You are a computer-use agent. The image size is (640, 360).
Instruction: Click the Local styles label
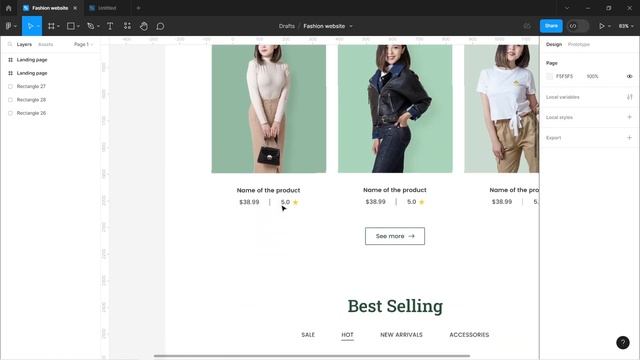coord(559,117)
